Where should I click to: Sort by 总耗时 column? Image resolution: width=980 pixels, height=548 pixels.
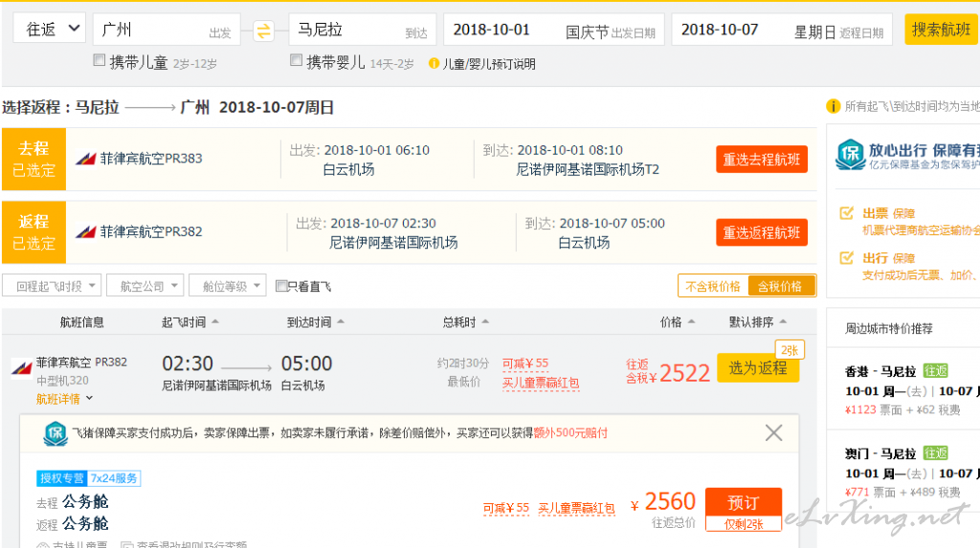pos(466,321)
